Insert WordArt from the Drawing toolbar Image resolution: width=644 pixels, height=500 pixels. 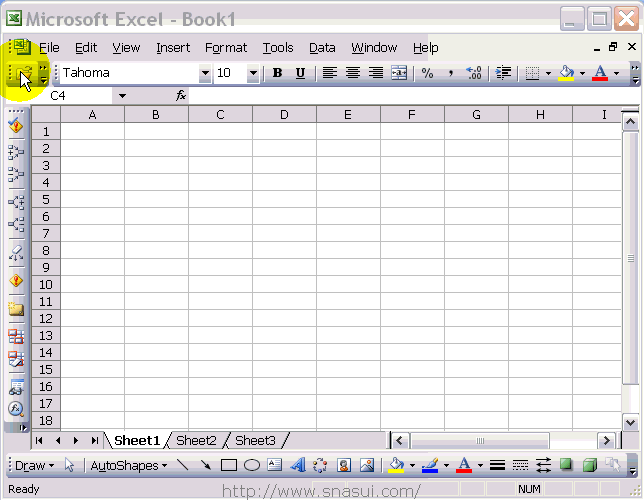click(x=297, y=465)
